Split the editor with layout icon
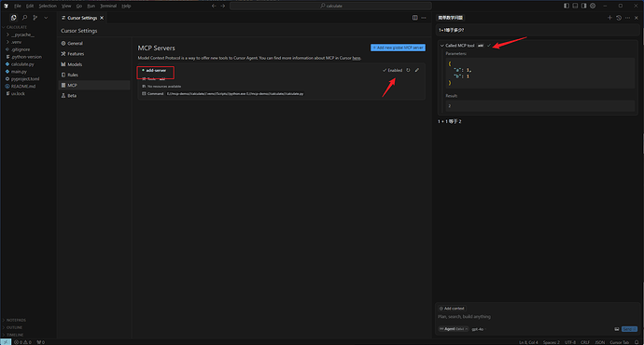644x345 pixels. pyautogui.click(x=414, y=18)
